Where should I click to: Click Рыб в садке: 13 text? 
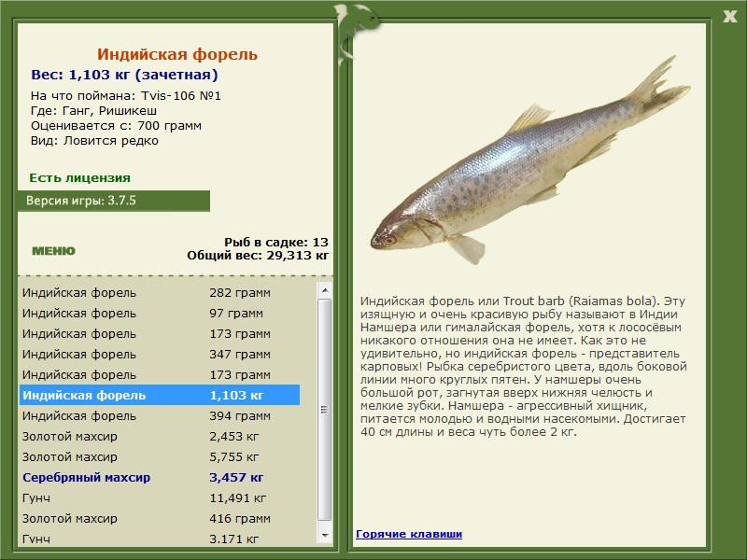coord(276,242)
